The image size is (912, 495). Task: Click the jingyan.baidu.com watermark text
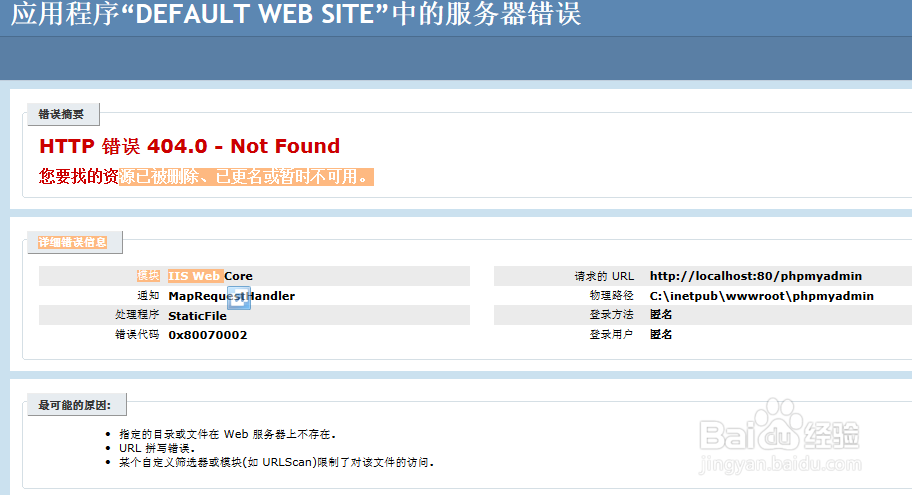pyautogui.click(x=780, y=464)
